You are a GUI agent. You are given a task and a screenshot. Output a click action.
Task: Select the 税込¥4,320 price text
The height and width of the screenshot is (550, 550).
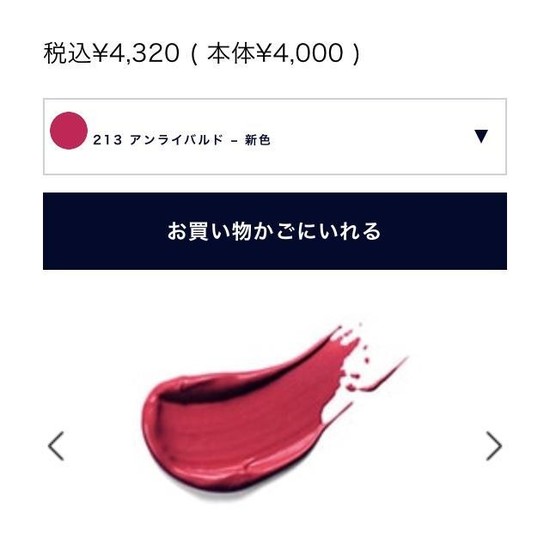pyautogui.click(x=112, y=53)
